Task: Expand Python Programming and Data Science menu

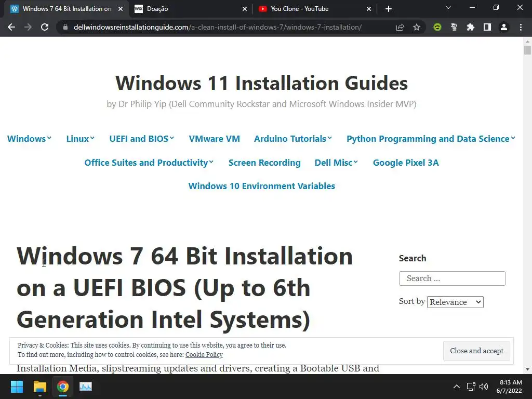Action: (x=431, y=139)
